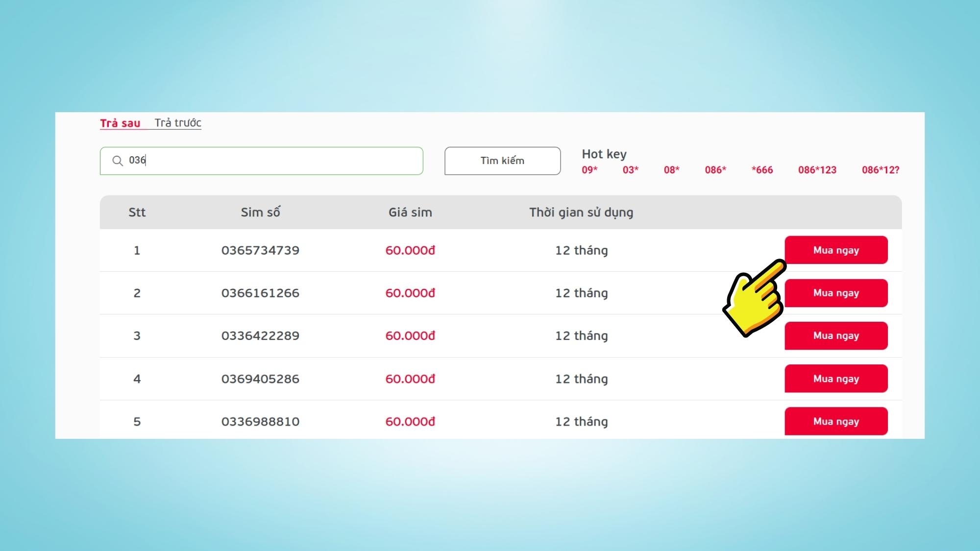Viewport: 980px width, 551px height.
Task: Buy SIM number 0369405286 with Mua ngay
Action: click(835, 378)
